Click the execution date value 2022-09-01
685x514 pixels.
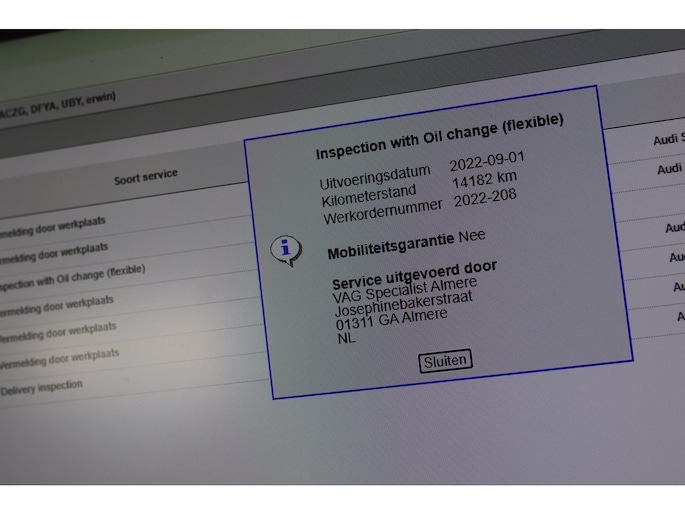[x=486, y=161]
